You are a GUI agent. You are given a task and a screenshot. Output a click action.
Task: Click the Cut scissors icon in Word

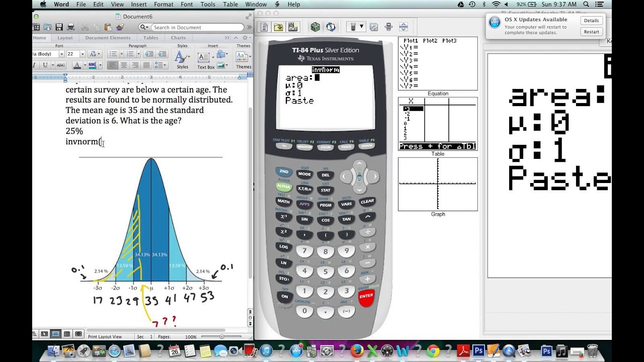85,27
